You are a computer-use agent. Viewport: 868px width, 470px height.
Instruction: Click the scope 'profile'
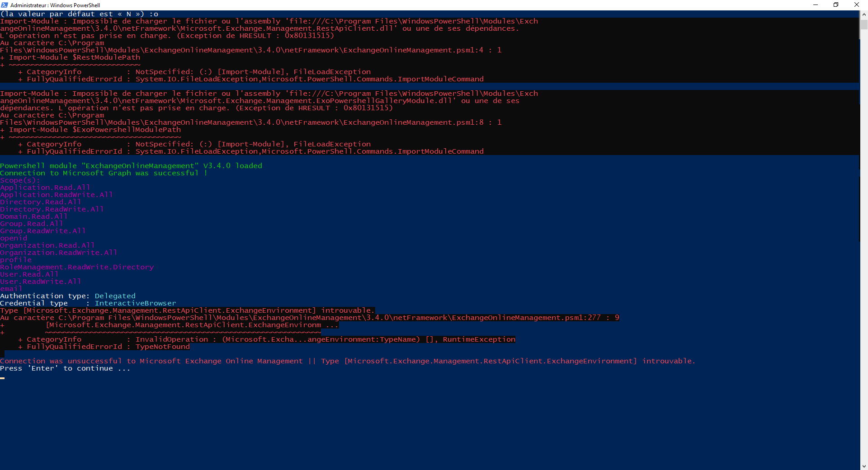[16, 260]
